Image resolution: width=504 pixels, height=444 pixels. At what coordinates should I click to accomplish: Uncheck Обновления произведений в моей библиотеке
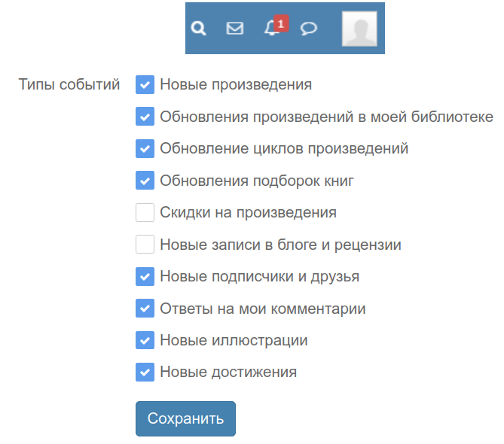click(145, 117)
